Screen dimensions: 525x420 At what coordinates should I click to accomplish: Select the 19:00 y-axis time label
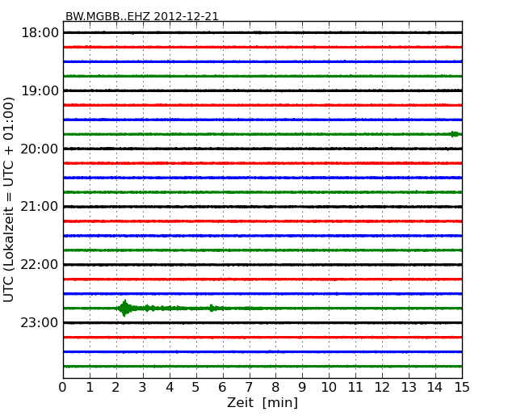pos(40,90)
